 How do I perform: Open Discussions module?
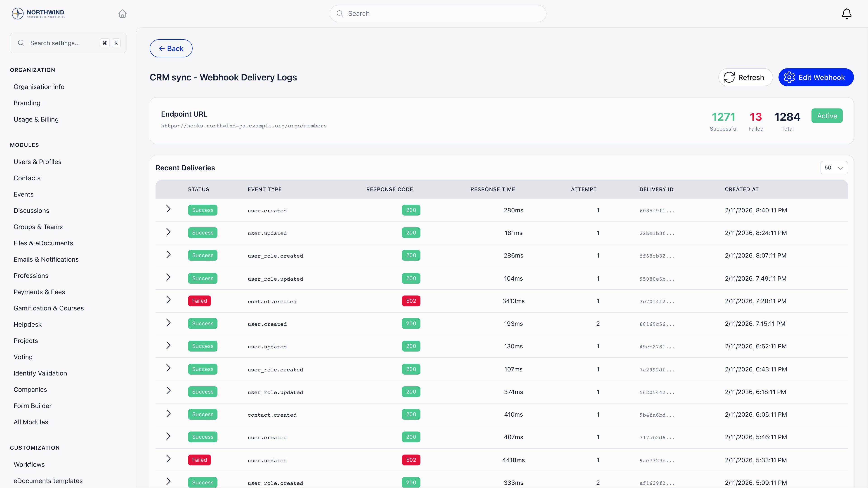pyautogui.click(x=31, y=211)
